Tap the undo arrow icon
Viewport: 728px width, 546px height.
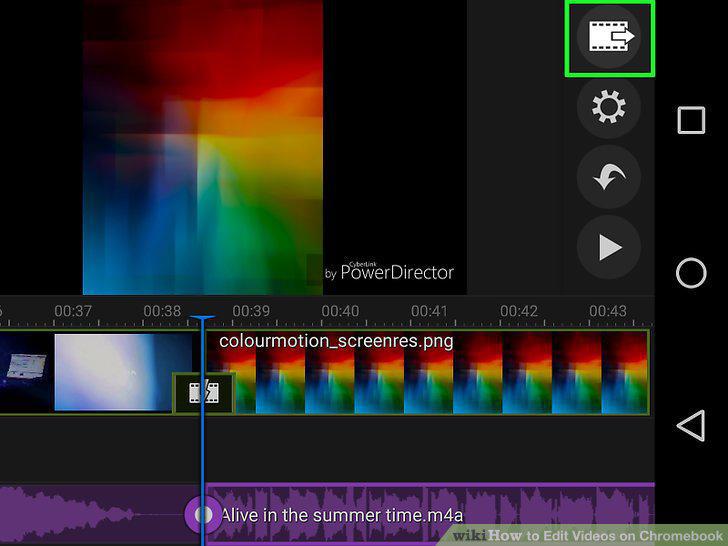click(609, 176)
